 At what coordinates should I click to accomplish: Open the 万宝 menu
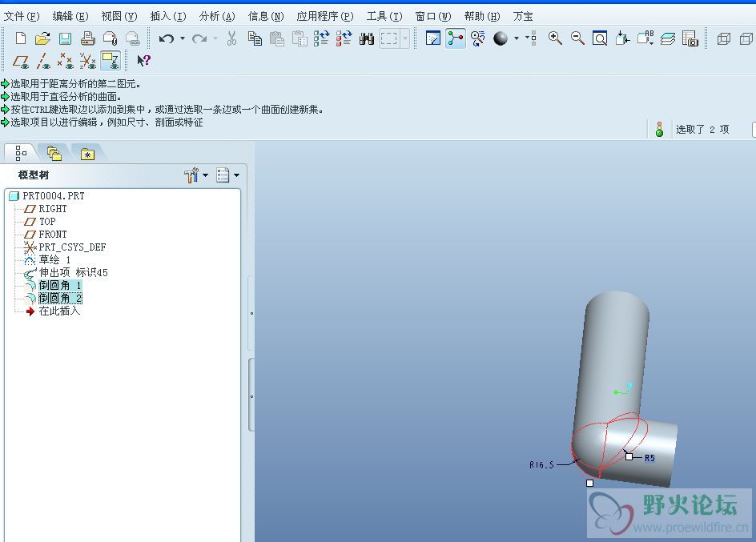pyautogui.click(x=523, y=16)
